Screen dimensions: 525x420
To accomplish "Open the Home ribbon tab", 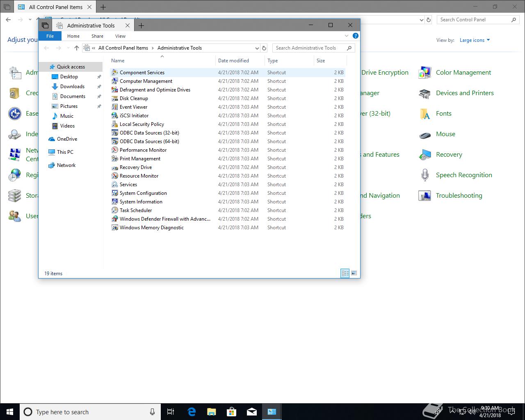I will [73, 36].
